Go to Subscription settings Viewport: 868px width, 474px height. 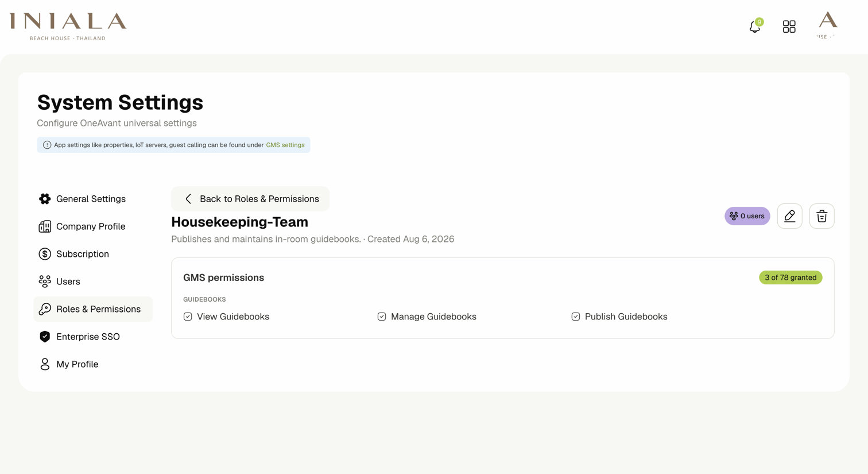pos(93,254)
